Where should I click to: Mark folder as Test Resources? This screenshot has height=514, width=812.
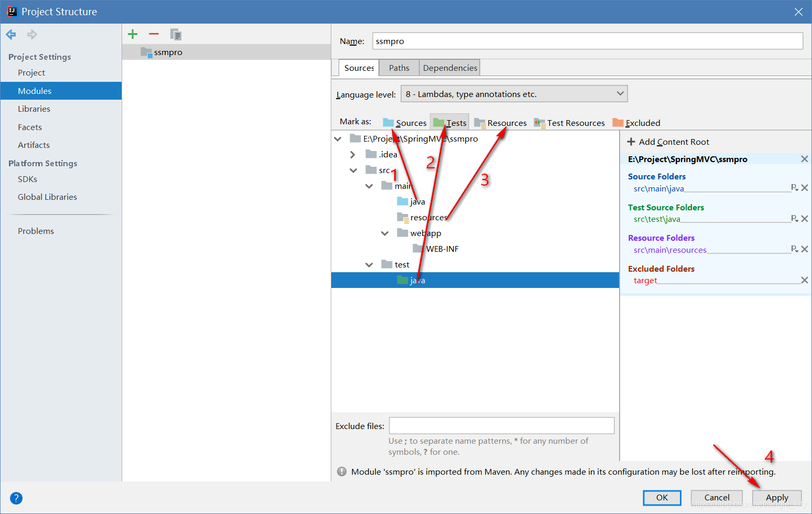click(569, 123)
